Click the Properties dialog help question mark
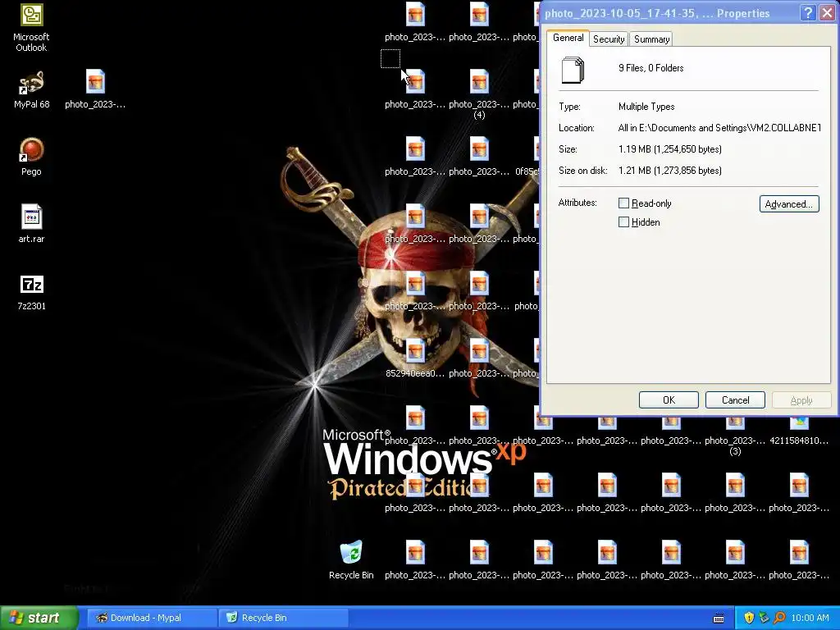This screenshot has height=630, width=840. pyautogui.click(x=808, y=13)
